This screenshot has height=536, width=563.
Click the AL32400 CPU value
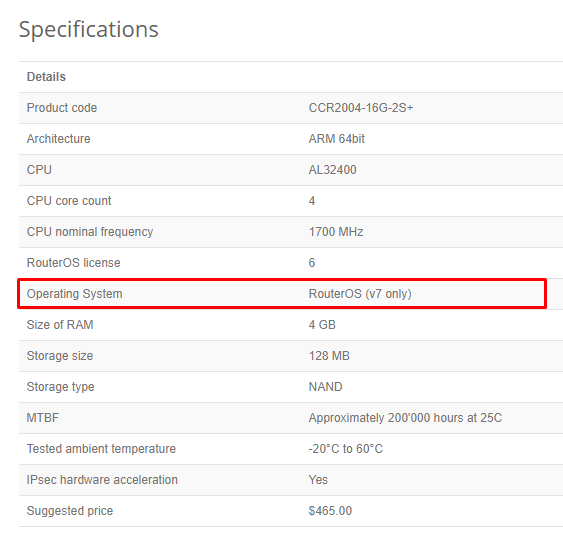332,170
